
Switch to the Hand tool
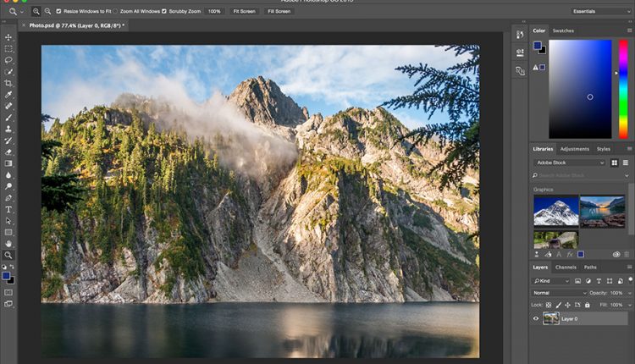(x=8, y=244)
